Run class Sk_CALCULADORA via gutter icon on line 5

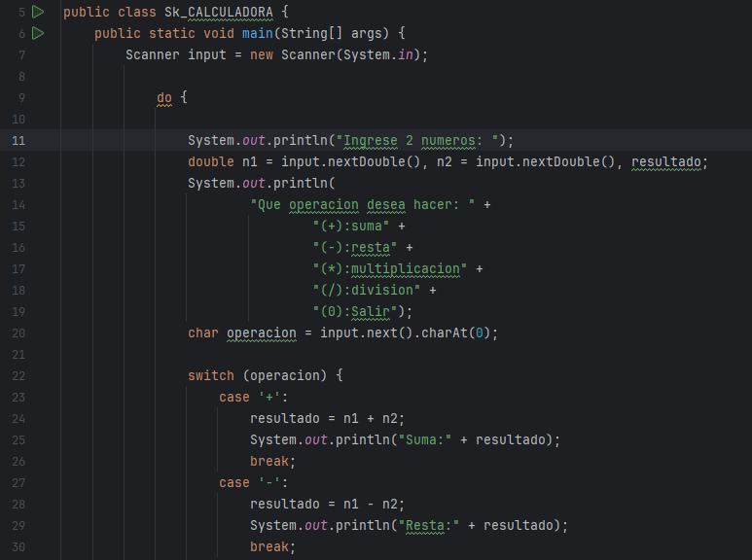[38, 12]
